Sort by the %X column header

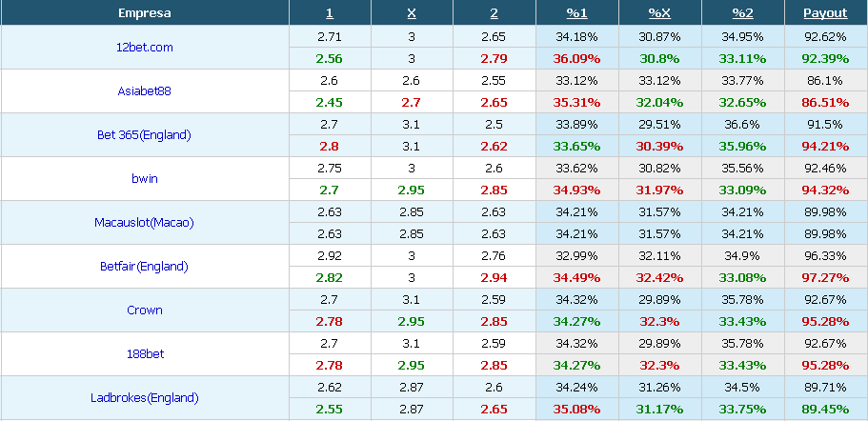[659, 13]
